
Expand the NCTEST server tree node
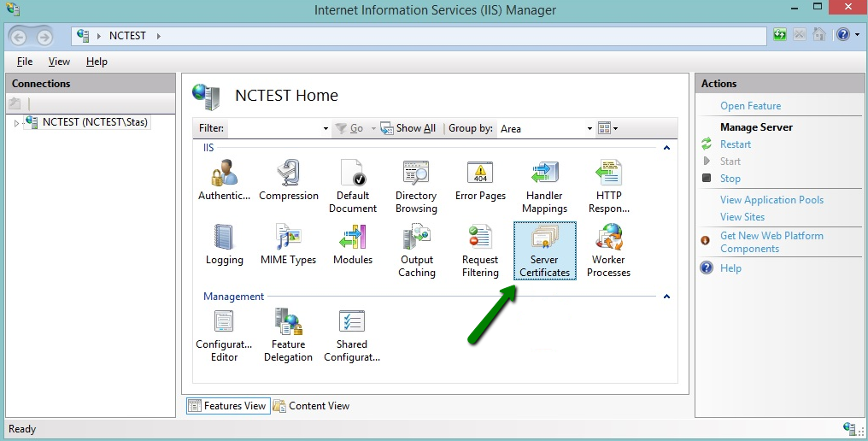pos(16,123)
